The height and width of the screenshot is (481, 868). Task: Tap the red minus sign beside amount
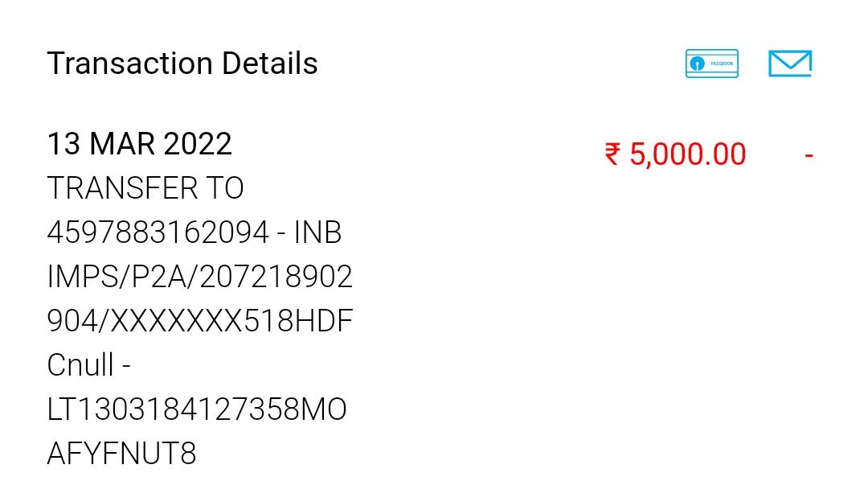tap(809, 154)
